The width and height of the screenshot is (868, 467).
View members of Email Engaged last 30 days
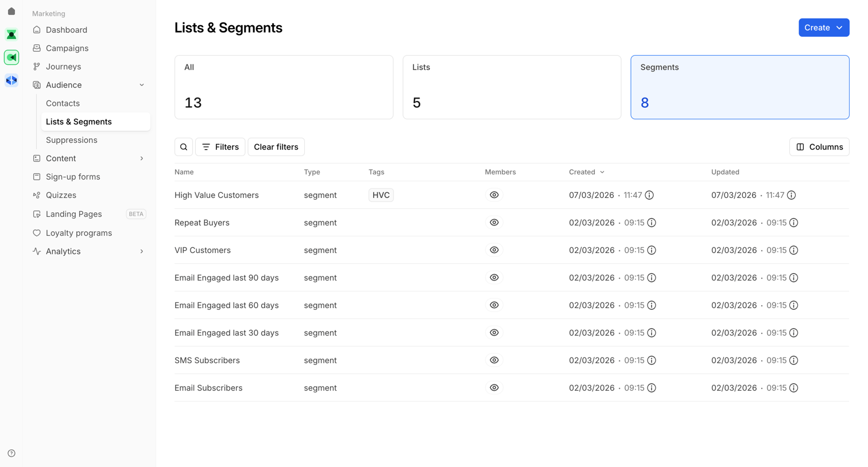[494, 333]
